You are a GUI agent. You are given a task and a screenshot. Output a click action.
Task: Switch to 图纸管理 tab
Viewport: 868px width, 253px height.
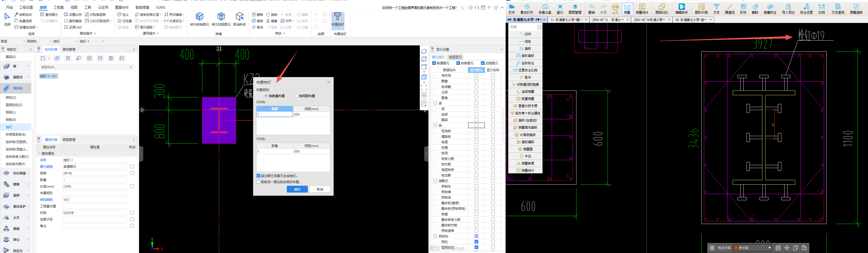[x=69, y=50]
